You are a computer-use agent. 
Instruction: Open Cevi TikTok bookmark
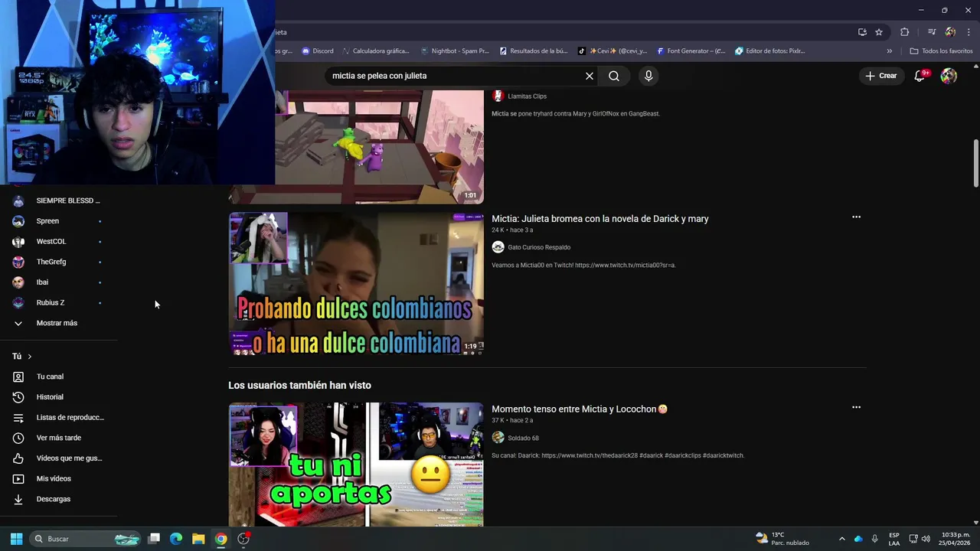point(612,51)
